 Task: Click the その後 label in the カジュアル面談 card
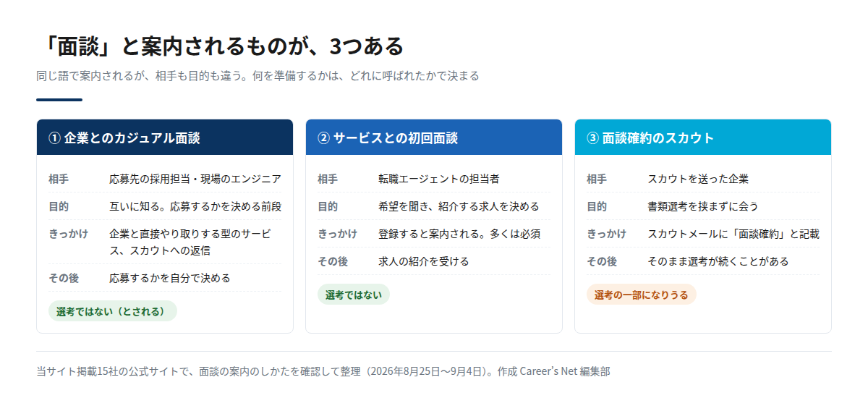64,278
